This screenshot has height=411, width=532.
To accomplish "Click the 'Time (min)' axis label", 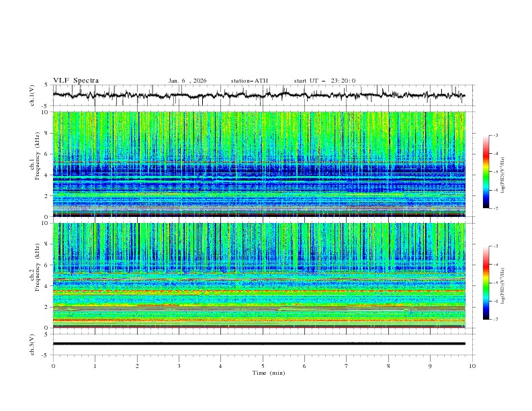I will pos(269,373).
